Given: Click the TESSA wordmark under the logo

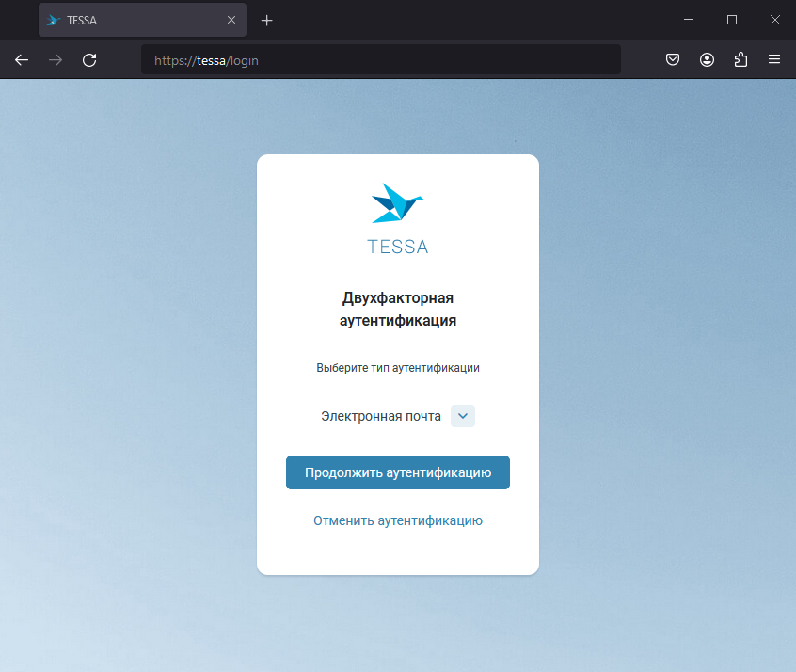Looking at the screenshot, I should pyautogui.click(x=398, y=248).
